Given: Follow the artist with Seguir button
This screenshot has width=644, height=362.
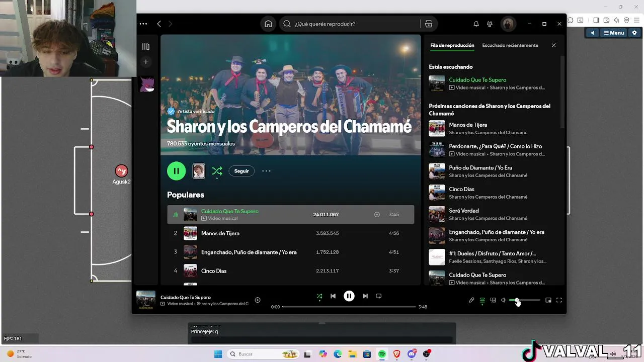Looking at the screenshot, I should 242,171.
